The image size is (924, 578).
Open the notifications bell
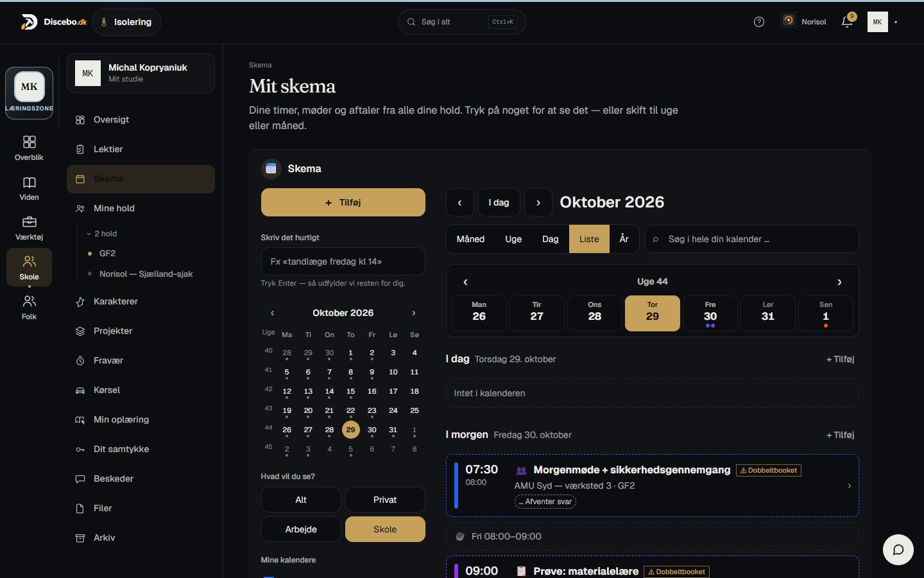[x=847, y=22]
